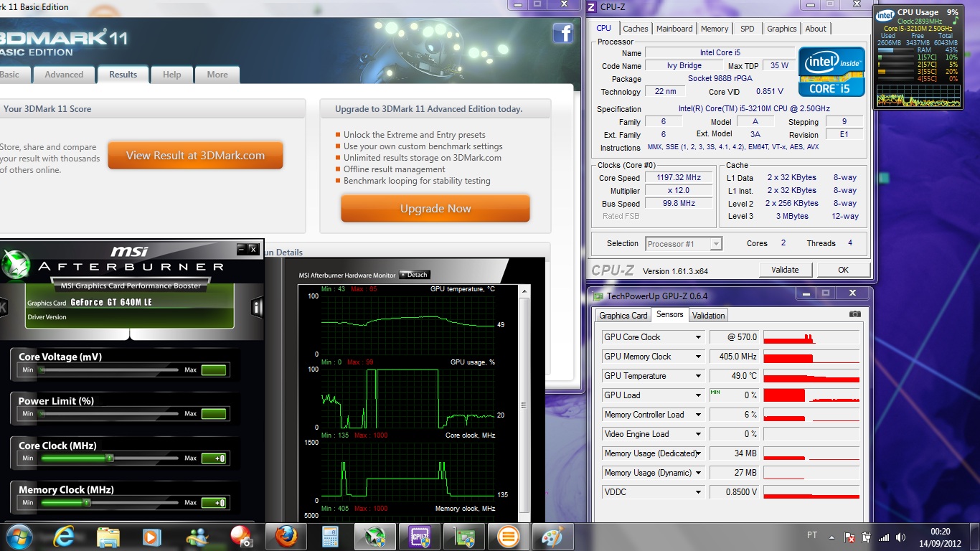The width and height of the screenshot is (980, 551).
Task: Open the Memory Usage (Dynamic) dropdown
Action: [698, 473]
